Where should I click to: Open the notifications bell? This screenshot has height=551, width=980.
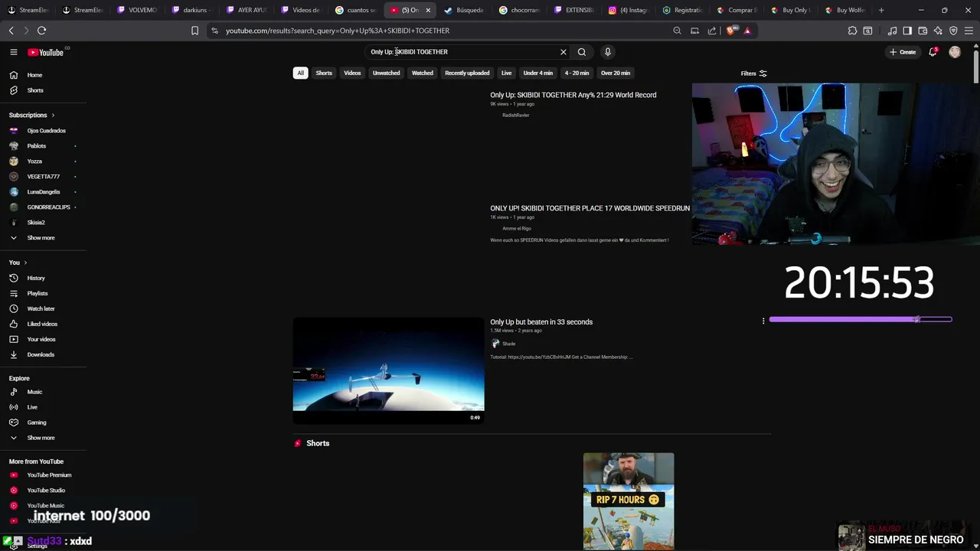tap(933, 52)
